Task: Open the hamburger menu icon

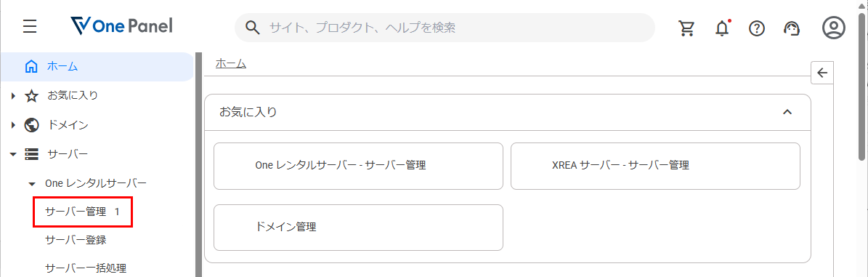Action: tap(30, 27)
